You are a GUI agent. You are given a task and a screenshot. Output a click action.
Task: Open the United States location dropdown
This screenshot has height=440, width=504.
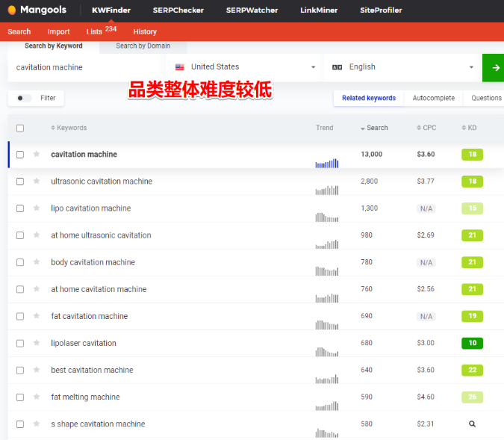coord(245,67)
